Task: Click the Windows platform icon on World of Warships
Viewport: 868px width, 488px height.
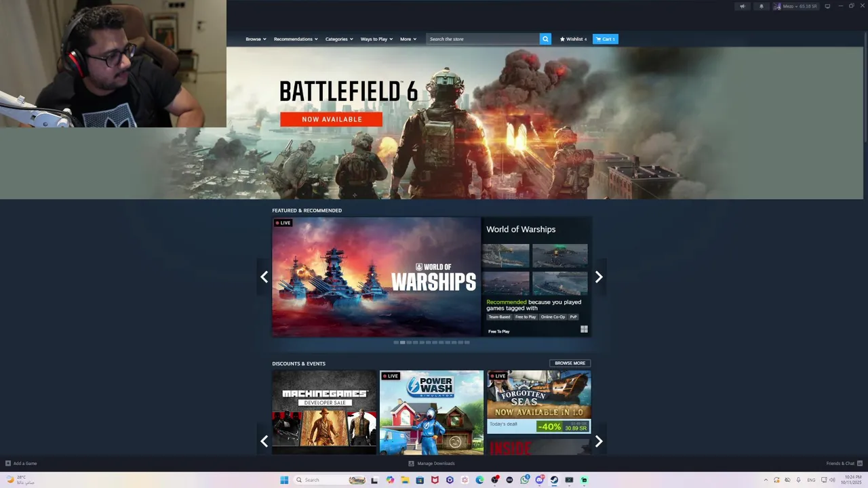Action: [584, 329]
